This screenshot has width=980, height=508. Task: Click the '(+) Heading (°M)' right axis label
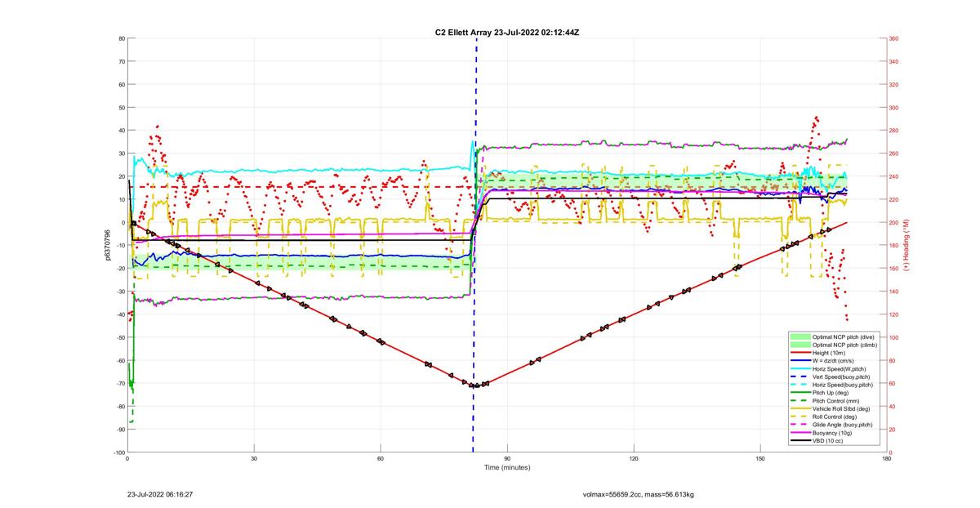coord(906,245)
